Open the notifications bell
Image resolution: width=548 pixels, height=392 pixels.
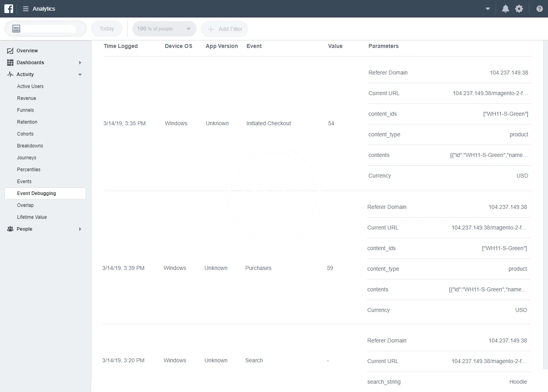[x=505, y=9]
